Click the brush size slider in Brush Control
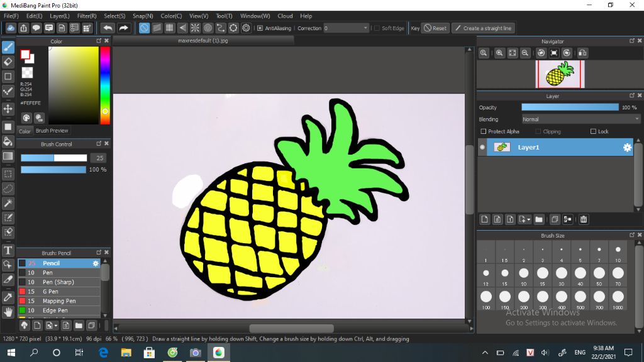644x362 pixels. 54,158
